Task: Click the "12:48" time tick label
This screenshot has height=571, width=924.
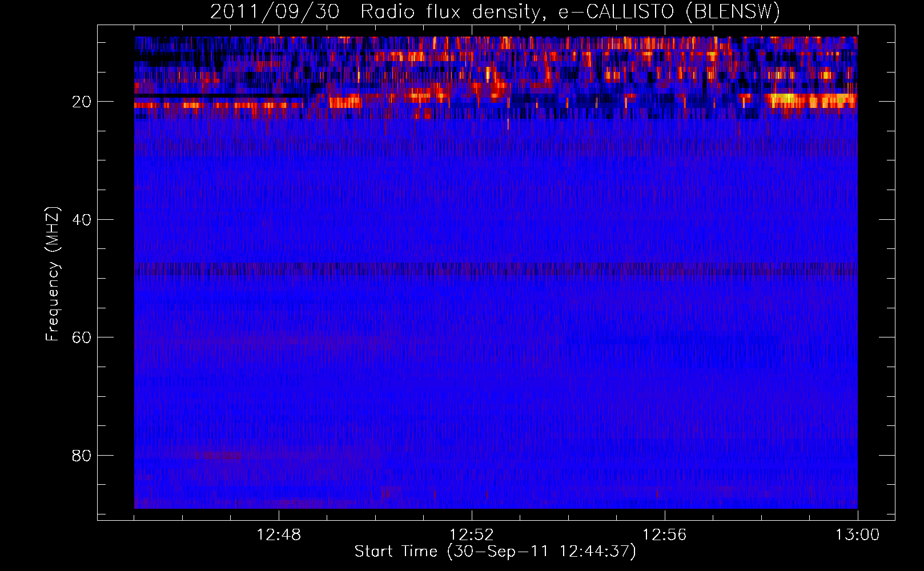Action: tap(279, 535)
